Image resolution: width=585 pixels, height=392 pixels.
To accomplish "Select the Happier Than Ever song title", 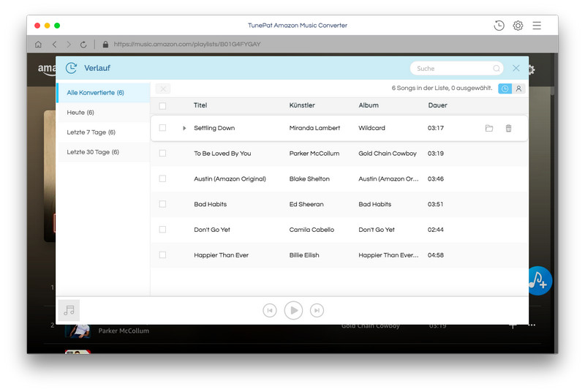I will 221,255.
